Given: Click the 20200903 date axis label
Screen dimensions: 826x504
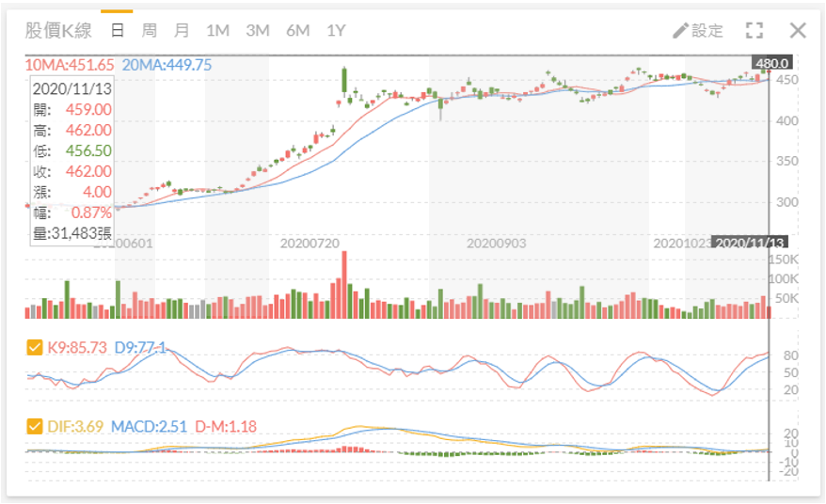Looking at the screenshot, I should pos(496,244).
